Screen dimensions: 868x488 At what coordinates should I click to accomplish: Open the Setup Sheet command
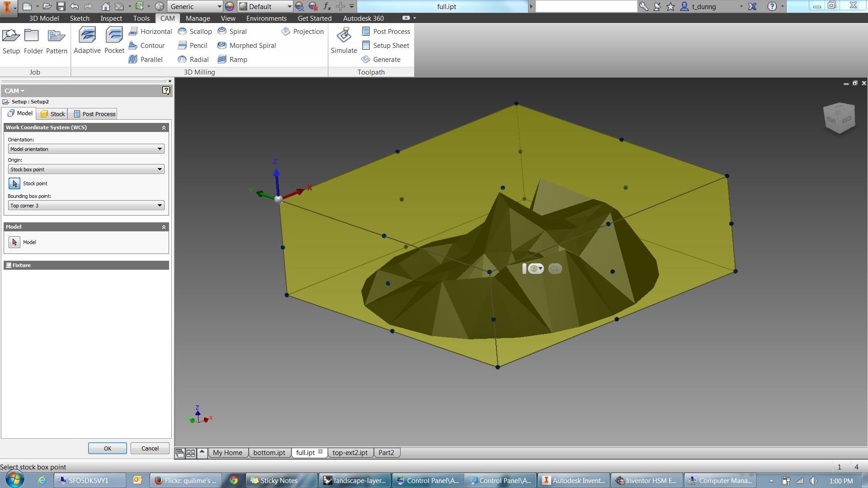[x=386, y=45]
